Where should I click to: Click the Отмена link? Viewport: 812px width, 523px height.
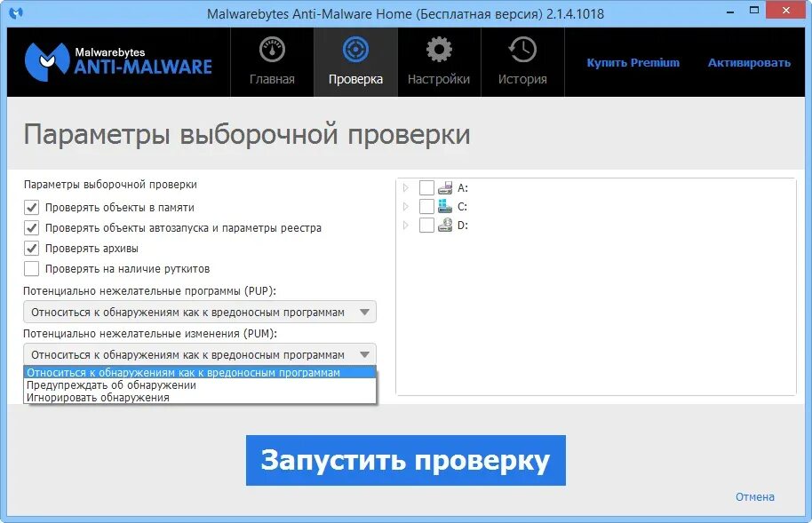[755, 497]
